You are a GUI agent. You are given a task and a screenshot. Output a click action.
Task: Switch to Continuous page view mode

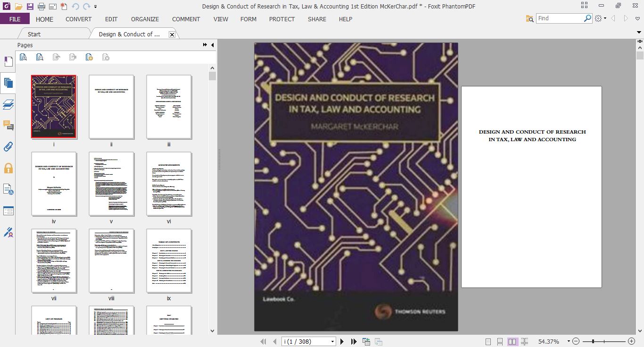tap(500, 341)
